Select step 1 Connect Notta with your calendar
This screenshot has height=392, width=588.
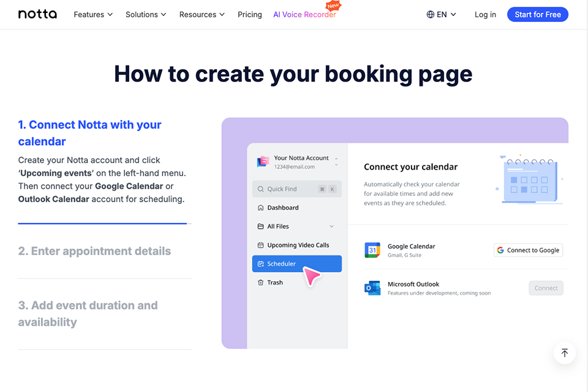[x=89, y=133]
